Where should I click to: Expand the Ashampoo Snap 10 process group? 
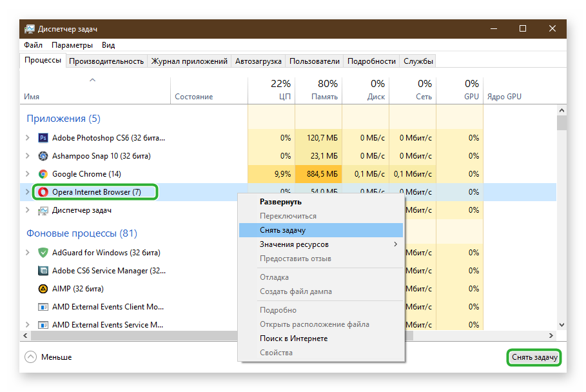click(27, 156)
